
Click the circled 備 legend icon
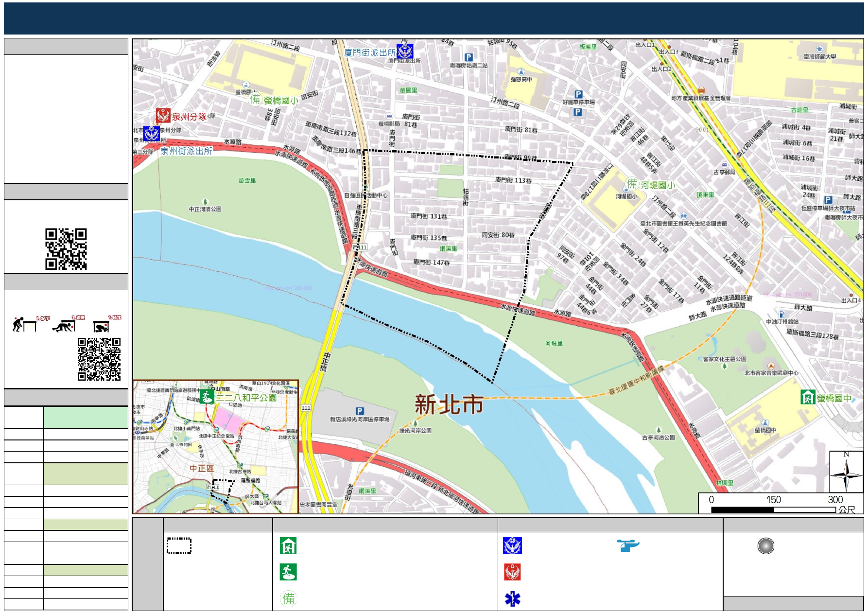[x=289, y=598]
